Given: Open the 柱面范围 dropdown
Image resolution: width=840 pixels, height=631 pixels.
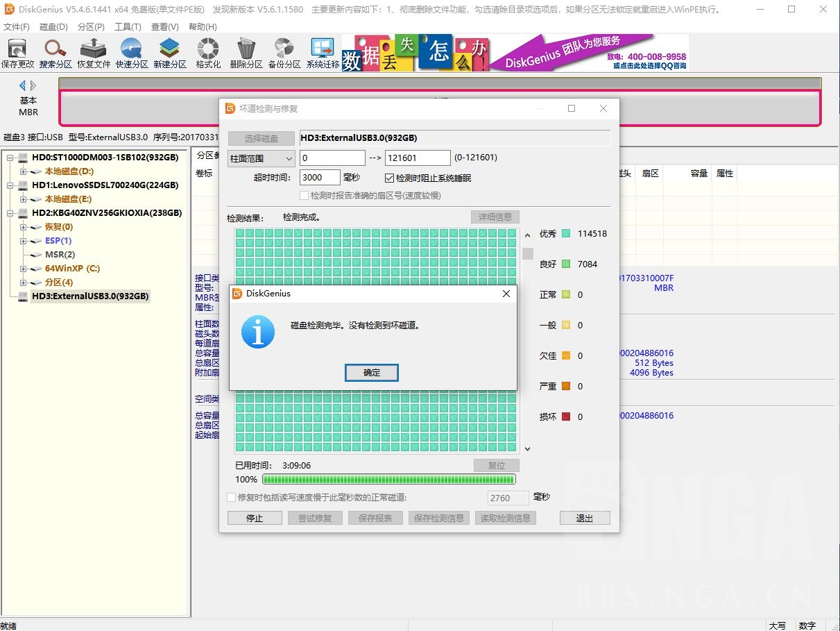Looking at the screenshot, I should pyautogui.click(x=261, y=158).
